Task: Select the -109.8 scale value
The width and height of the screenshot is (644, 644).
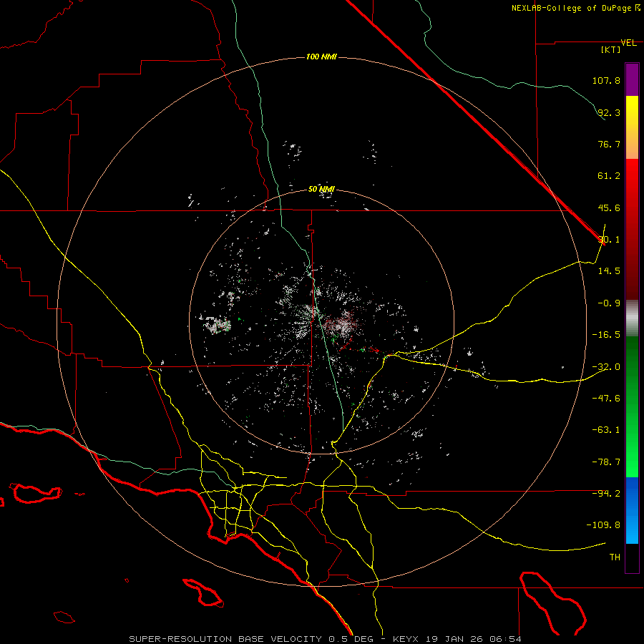Action: pos(604,525)
